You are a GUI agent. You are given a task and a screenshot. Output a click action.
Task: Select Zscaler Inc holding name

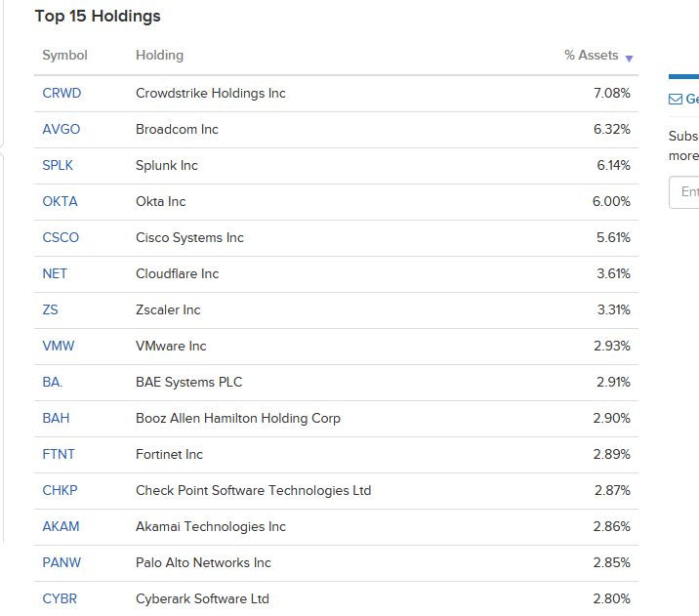tap(168, 309)
